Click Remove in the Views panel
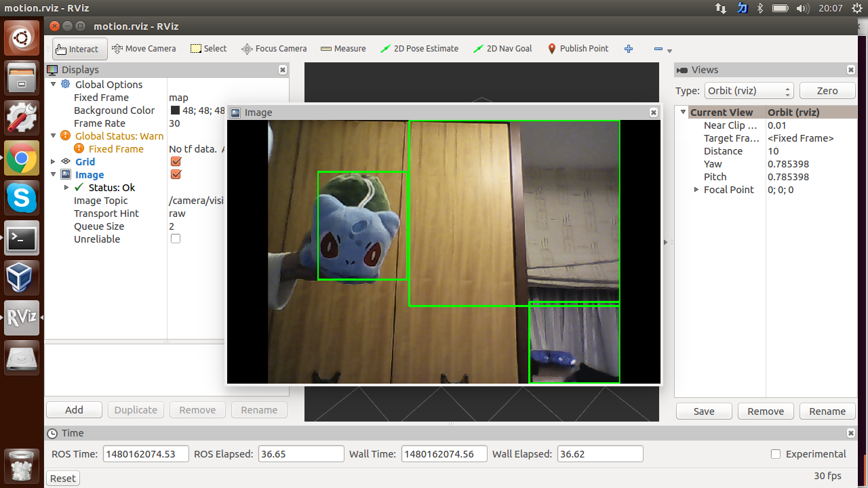Image resolution: width=868 pixels, height=488 pixels. (x=766, y=411)
